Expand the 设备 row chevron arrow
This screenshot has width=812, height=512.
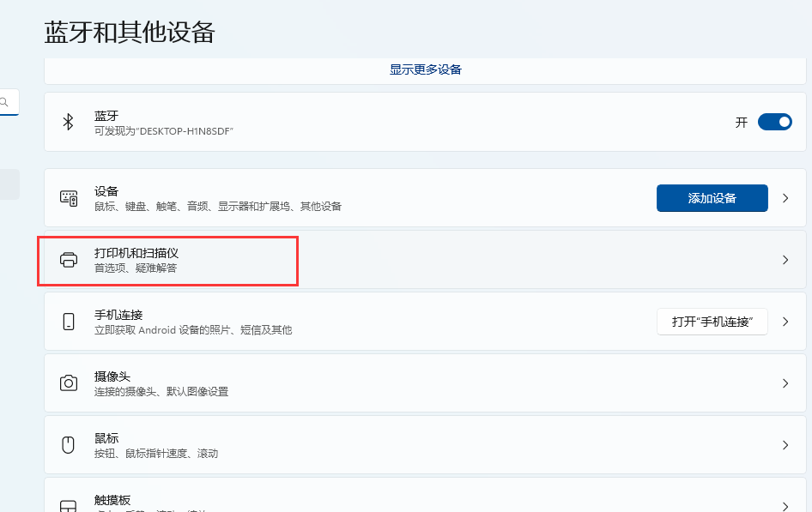click(785, 198)
